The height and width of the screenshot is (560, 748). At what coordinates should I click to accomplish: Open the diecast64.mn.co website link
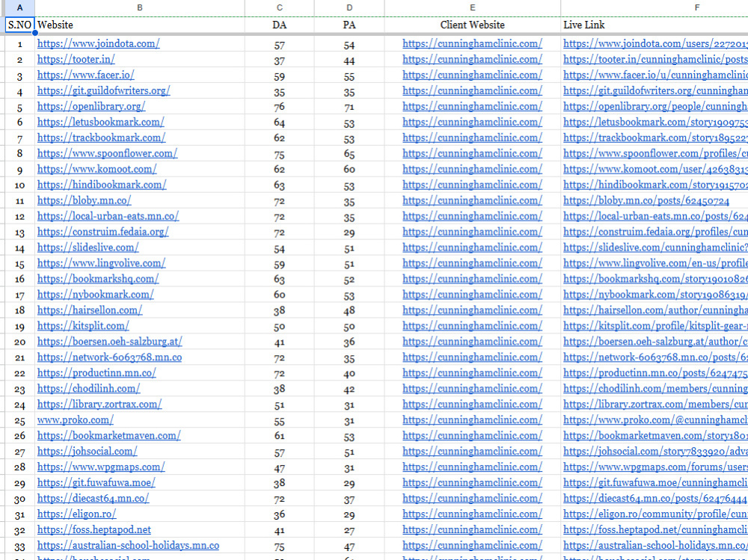coord(93,499)
